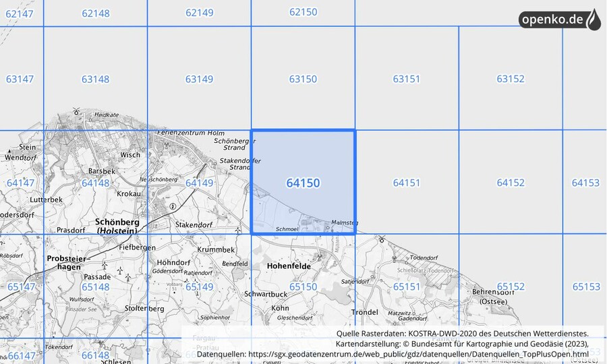Click the Schönberger Strand label

click(x=234, y=144)
